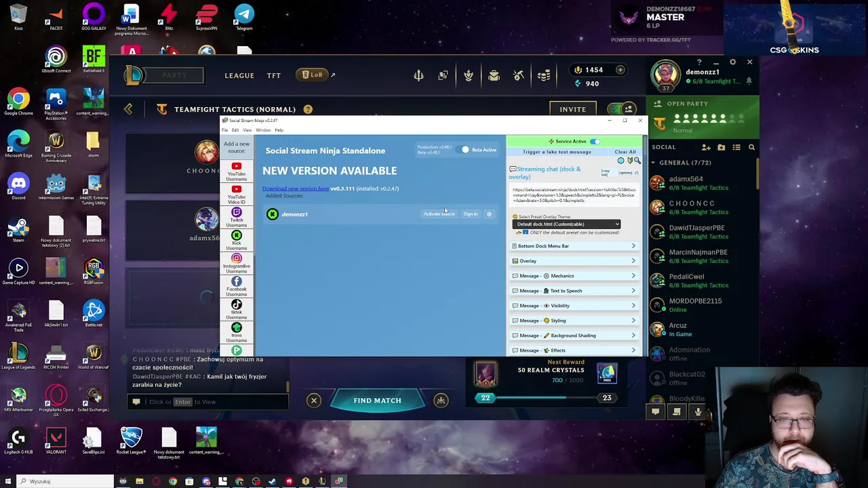The height and width of the screenshot is (488, 868).
Task: Click Sign-in button for demonzz1
Action: point(470,214)
